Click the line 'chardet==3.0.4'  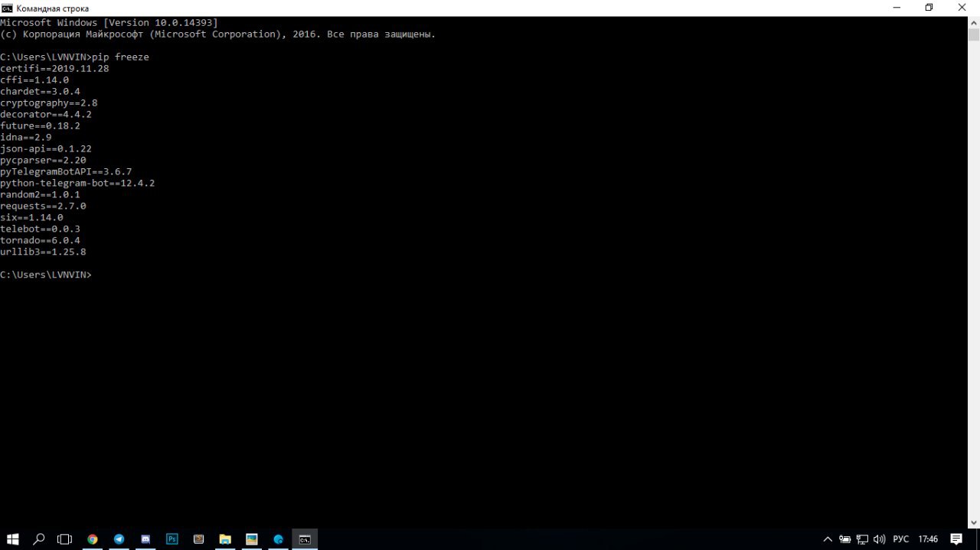[x=40, y=92]
